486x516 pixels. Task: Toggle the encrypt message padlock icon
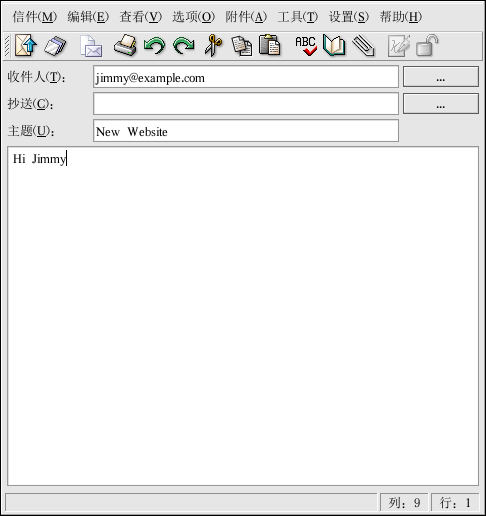click(x=427, y=45)
